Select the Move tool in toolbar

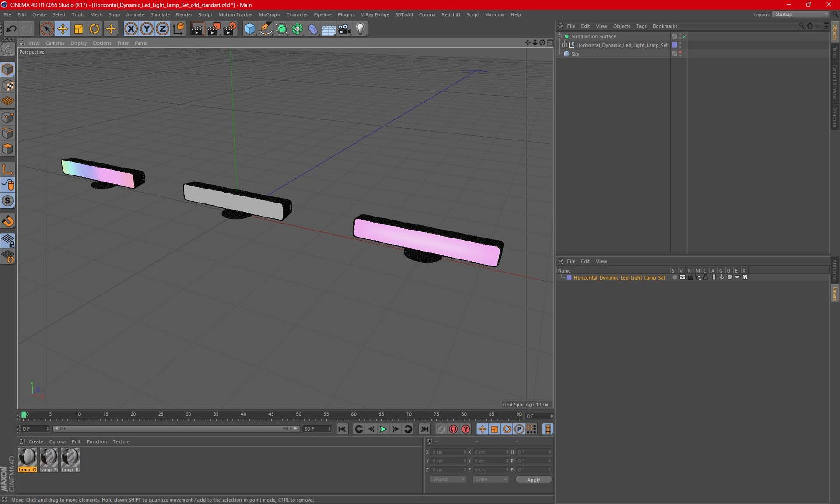pyautogui.click(x=63, y=29)
